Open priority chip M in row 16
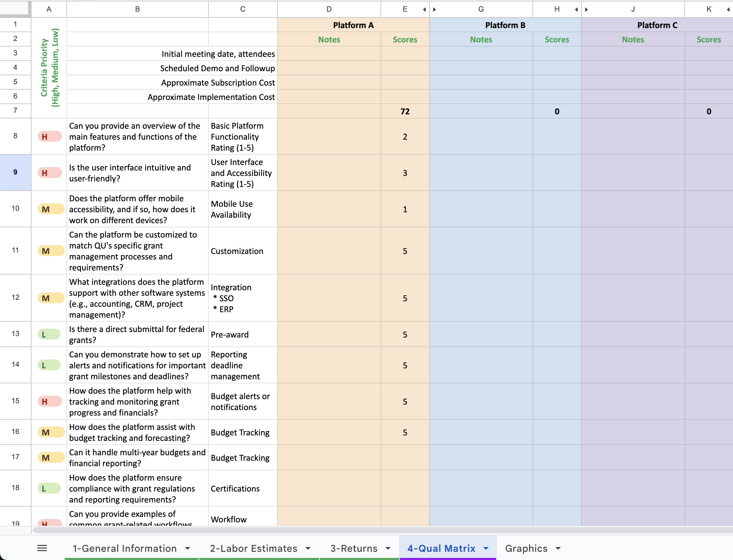Screen dimensions: 733x560 click(51, 432)
